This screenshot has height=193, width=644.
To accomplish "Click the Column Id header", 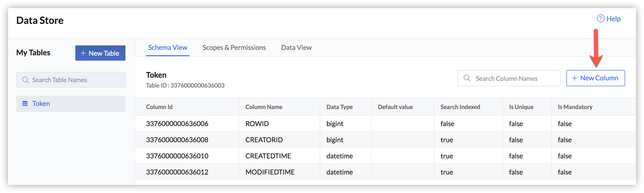I will pyautogui.click(x=159, y=107).
